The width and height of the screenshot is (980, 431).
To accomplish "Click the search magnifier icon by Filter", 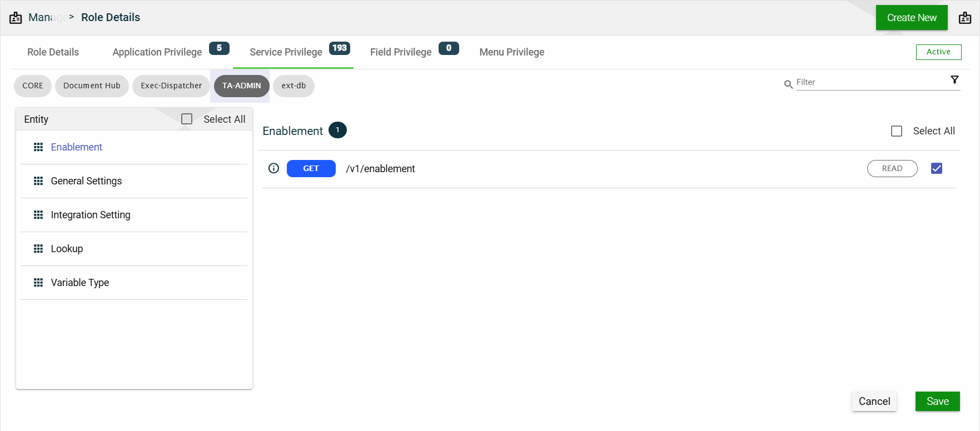I will (788, 84).
